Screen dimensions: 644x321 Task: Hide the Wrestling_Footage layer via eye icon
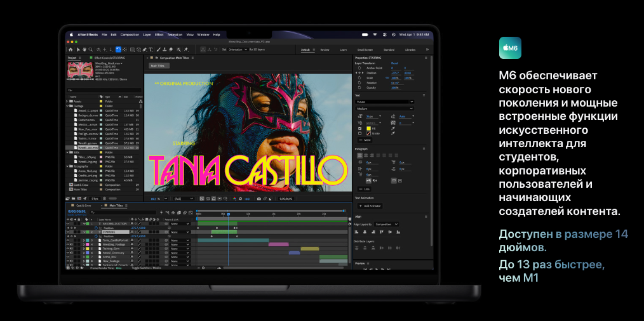point(68,245)
